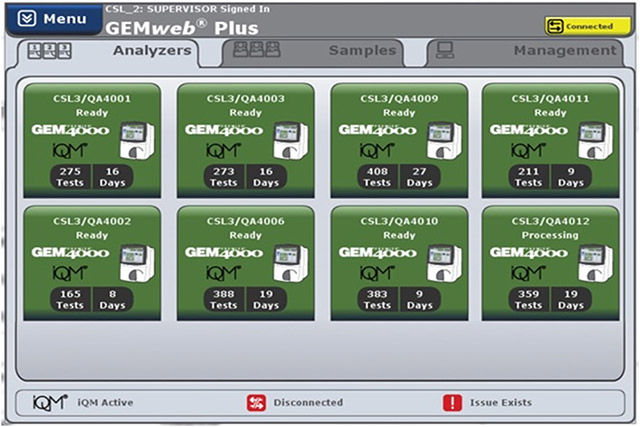The width and height of the screenshot is (640, 427).
Task: Click the analyzer device image on QA4012
Action: pyautogui.click(x=596, y=263)
